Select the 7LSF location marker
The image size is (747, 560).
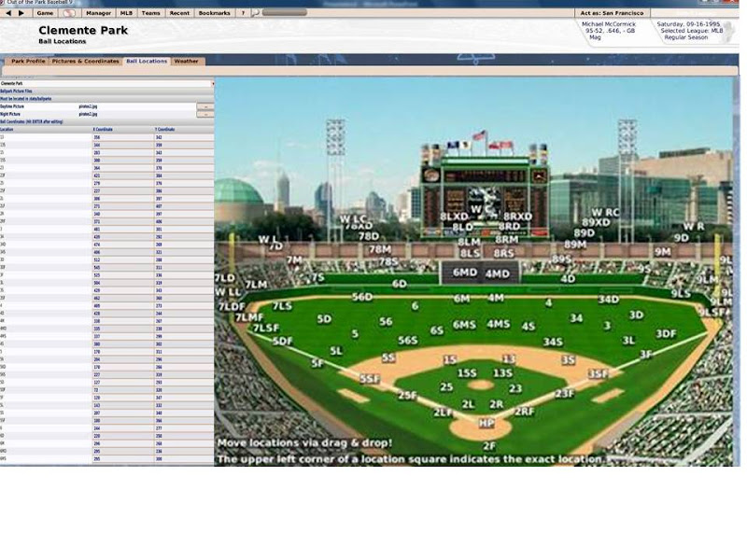pyautogui.click(x=266, y=328)
